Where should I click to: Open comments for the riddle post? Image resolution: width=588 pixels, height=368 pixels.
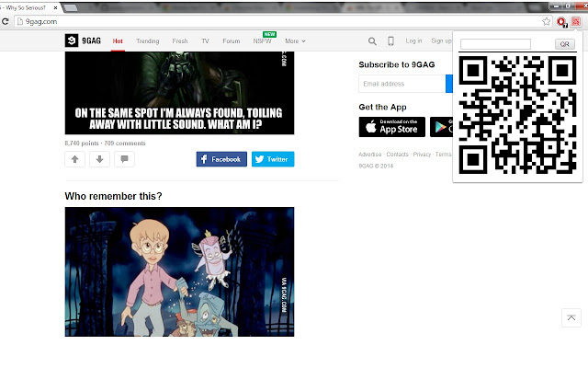pyautogui.click(x=125, y=159)
